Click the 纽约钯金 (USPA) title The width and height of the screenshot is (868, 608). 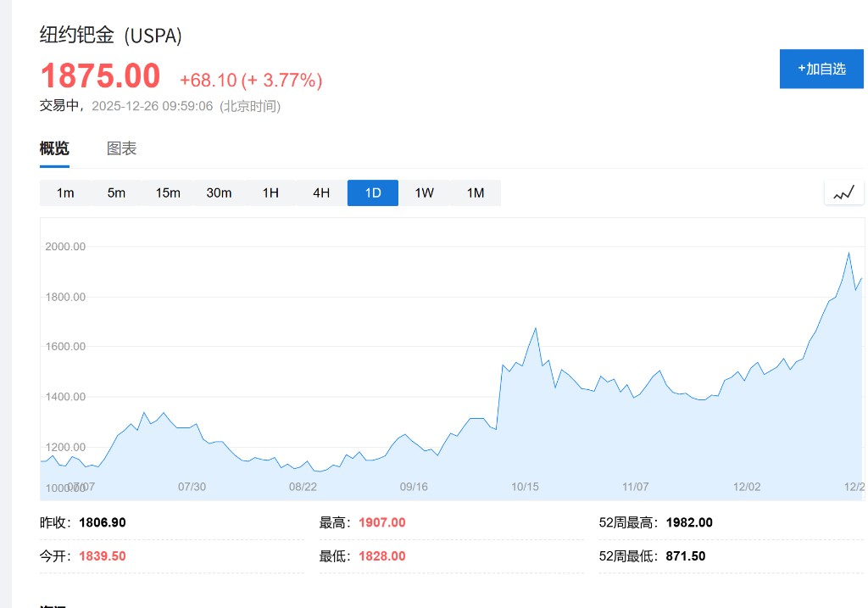pos(111,36)
